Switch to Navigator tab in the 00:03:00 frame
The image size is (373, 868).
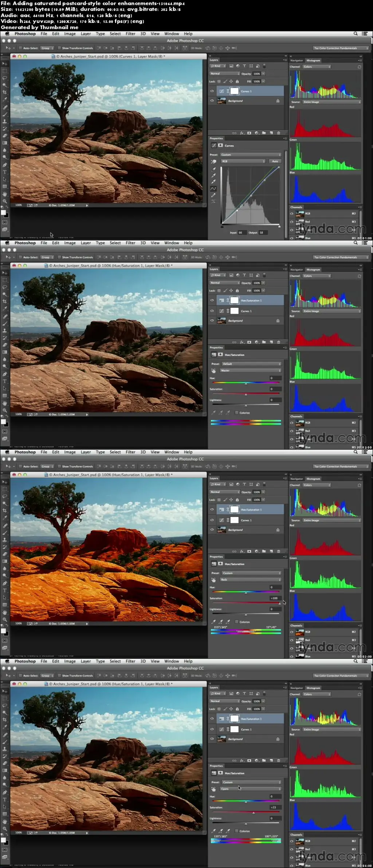pos(297,479)
